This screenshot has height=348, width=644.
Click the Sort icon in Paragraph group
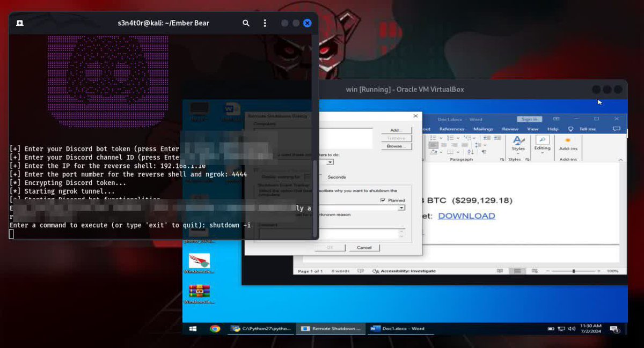coord(470,152)
